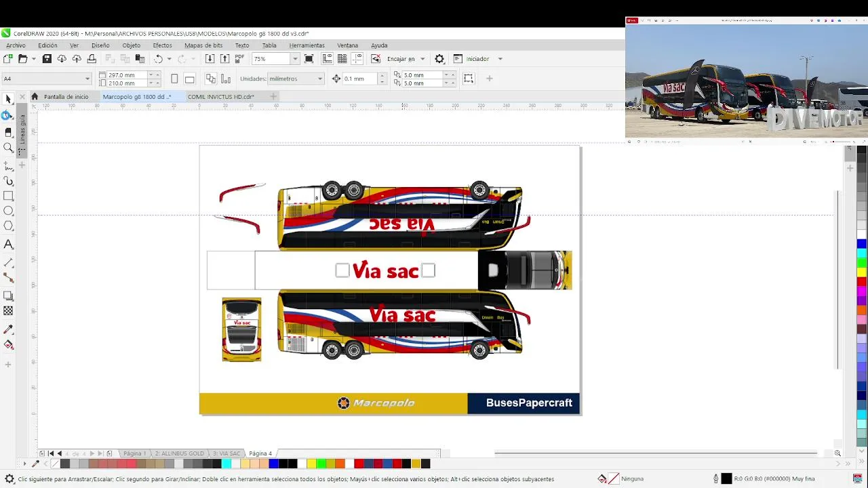
Task: Pick blue swatch in bottom palette
Action: [x=273, y=464]
